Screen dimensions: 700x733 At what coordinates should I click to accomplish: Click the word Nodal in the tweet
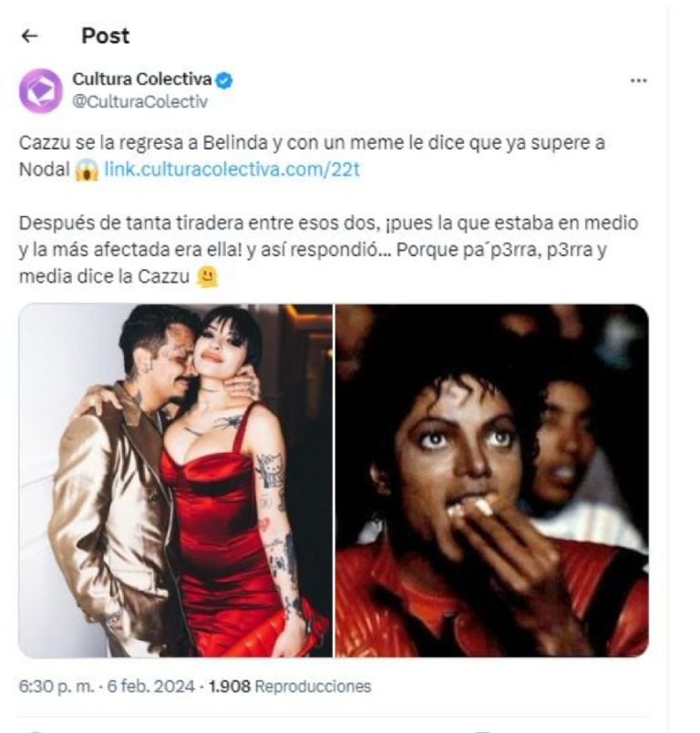tap(45, 170)
